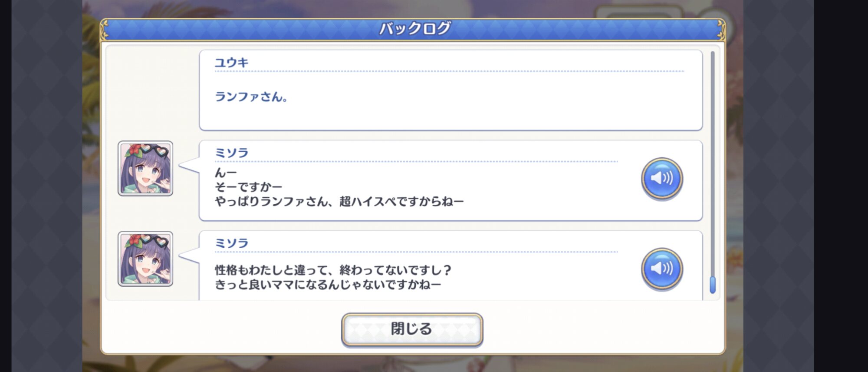
Task: Select the ユウキ speaker name
Action: point(232,63)
